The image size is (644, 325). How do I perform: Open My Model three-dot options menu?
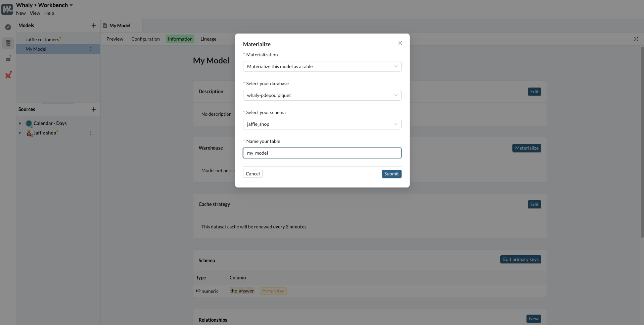(91, 49)
